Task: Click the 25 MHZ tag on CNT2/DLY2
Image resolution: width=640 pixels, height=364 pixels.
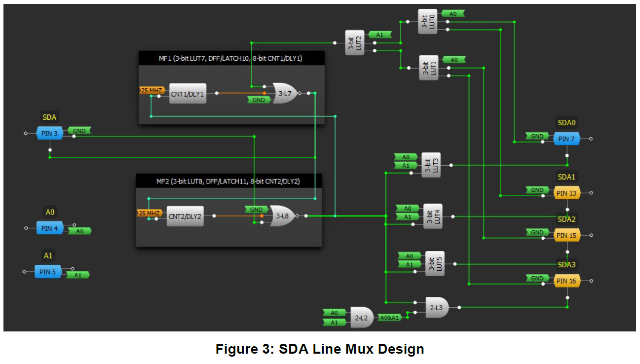Action: pyautogui.click(x=150, y=213)
